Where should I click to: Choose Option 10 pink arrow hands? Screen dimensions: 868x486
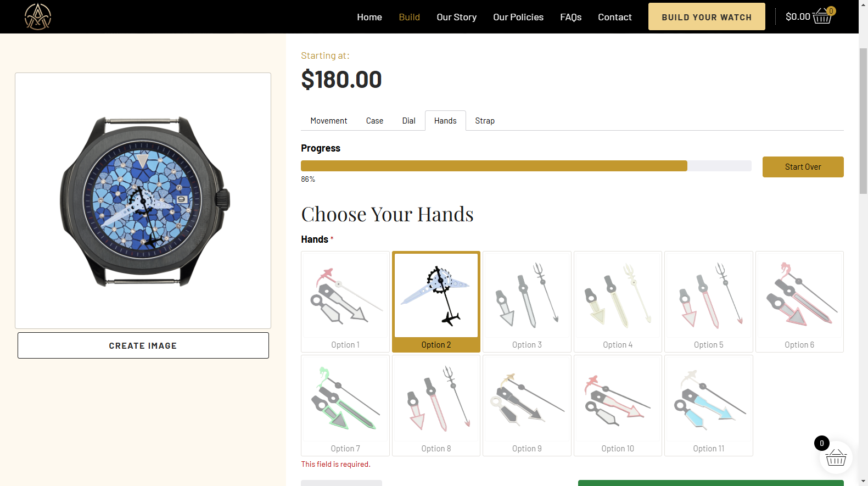618,405
